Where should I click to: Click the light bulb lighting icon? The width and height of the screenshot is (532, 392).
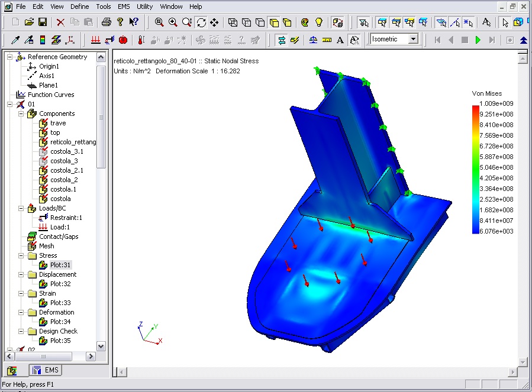point(318,22)
